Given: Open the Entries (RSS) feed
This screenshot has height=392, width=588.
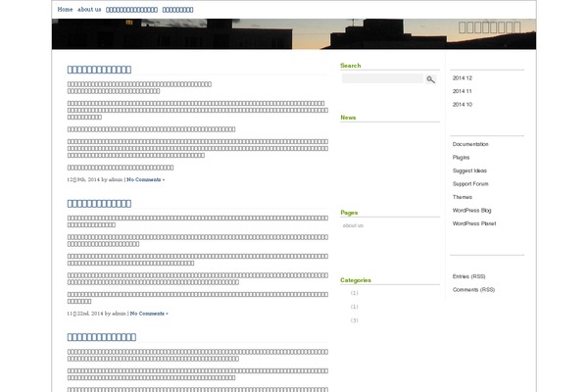Looking at the screenshot, I should 468,276.
